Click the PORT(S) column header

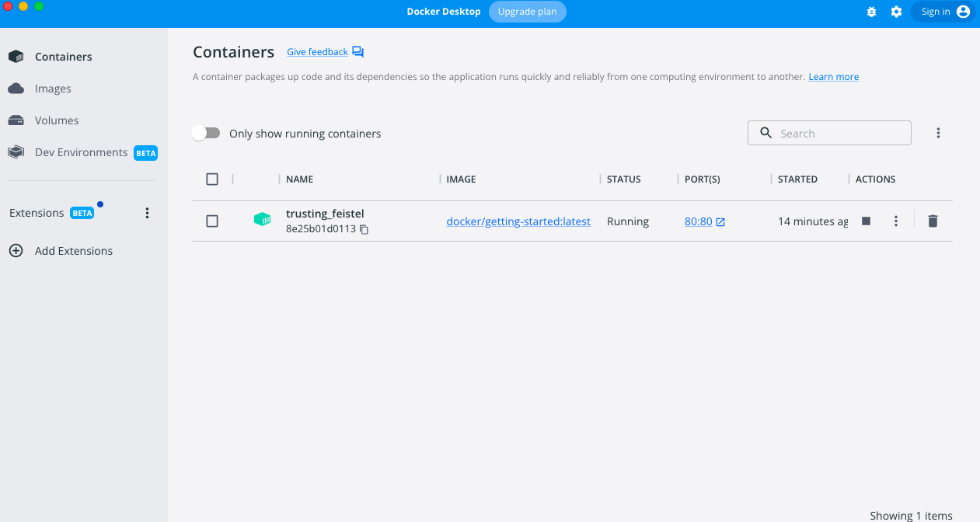pyautogui.click(x=703, y=179)
